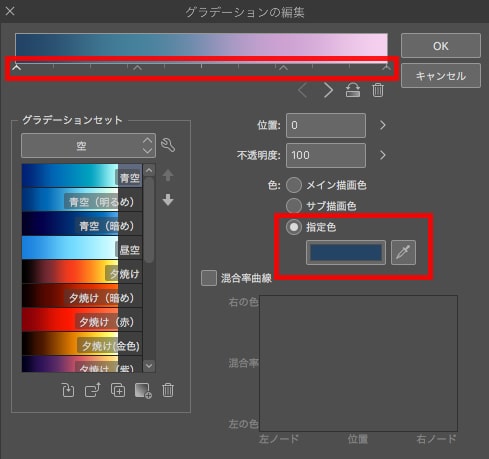The height and width of the screenshot is (459, 489).
Task: Click the キャンセル button
Action: 441,76
